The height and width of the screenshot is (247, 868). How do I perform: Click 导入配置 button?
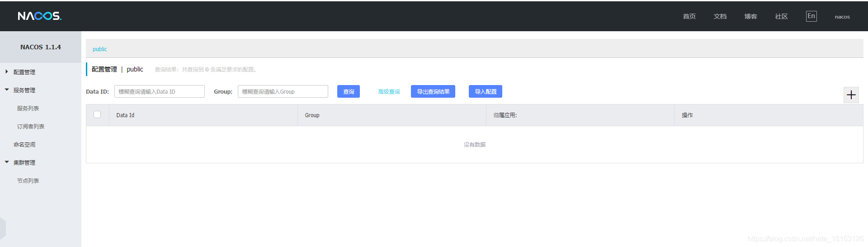click(486, 91)
